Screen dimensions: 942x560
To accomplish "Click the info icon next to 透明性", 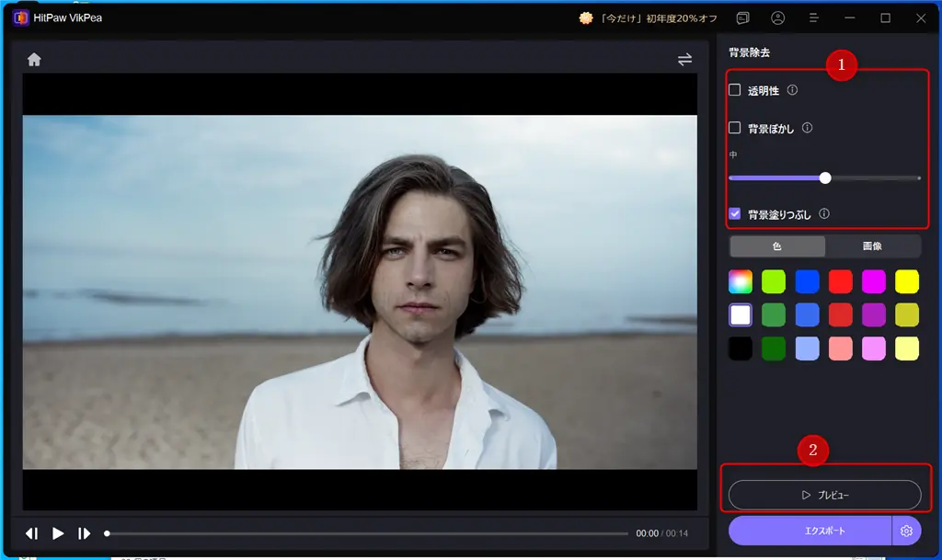I will coord(792,90).
